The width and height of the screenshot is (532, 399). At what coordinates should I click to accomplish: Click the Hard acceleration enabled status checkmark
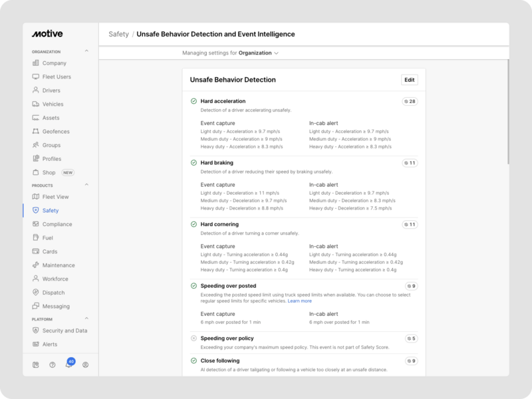pos(194,101)
